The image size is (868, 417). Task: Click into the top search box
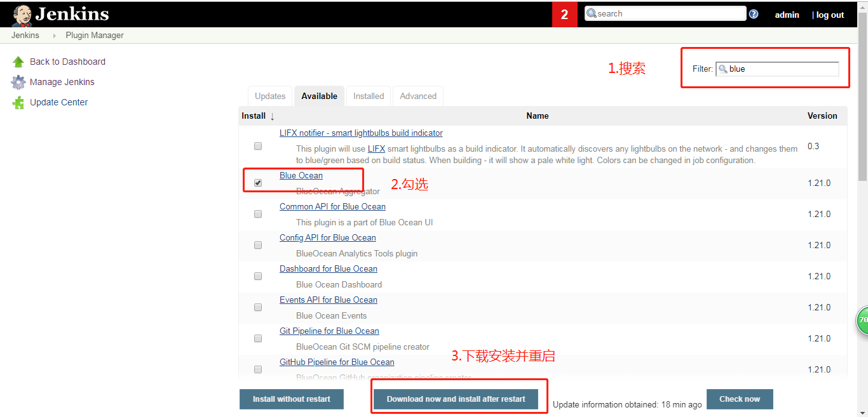(x=665, y=13)
